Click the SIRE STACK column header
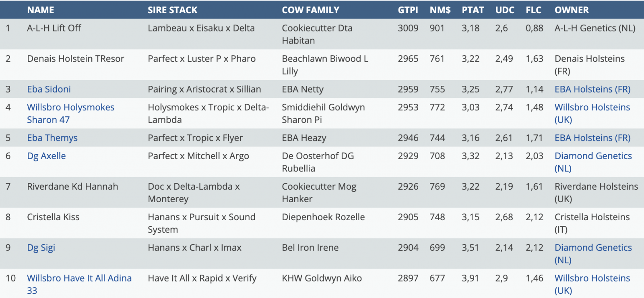This screenshot has height=298, width=644. 172,10
